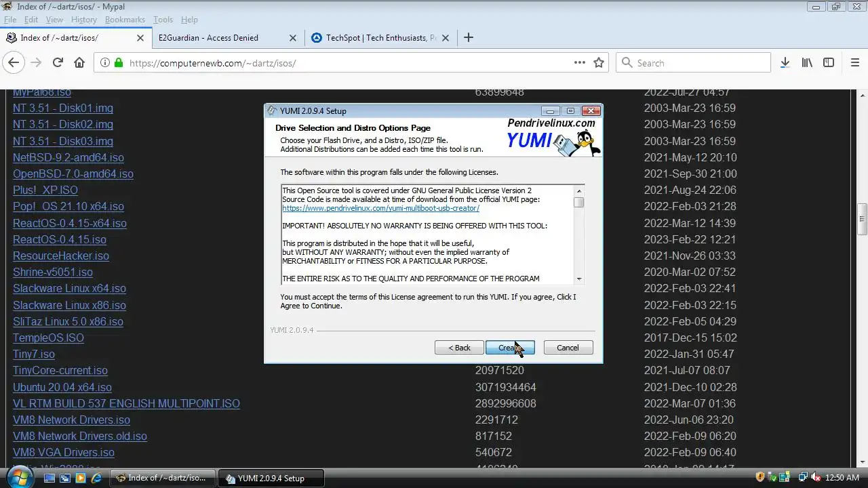The image size is (868, 488).
Task: Open pendrivelinux.com YUMI link in license text
Action: 380,208
